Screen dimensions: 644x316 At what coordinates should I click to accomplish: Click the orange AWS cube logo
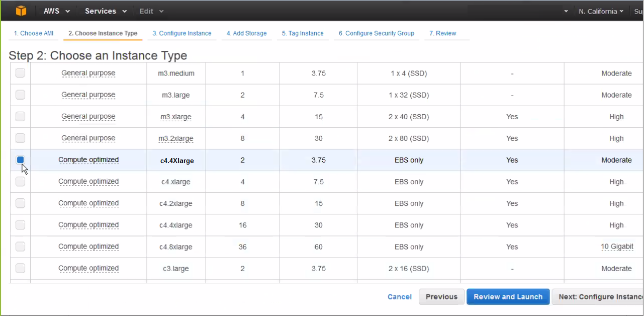(x=20, y=11)
